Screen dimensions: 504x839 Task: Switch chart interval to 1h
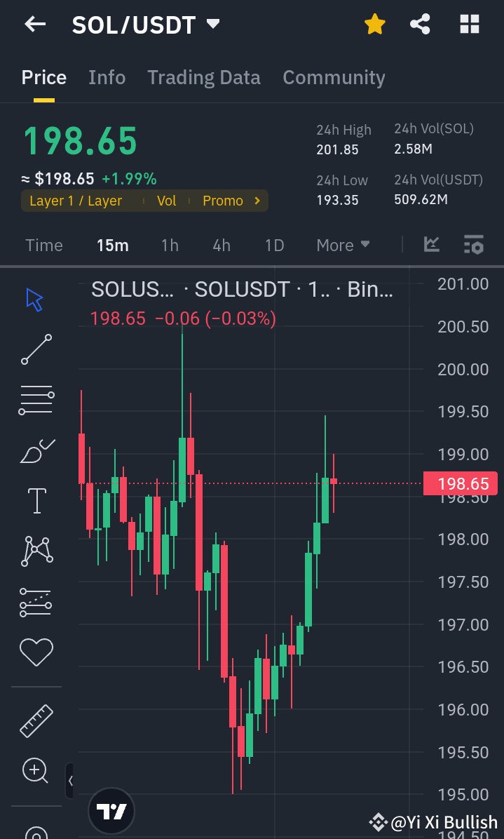pos(170,245)
